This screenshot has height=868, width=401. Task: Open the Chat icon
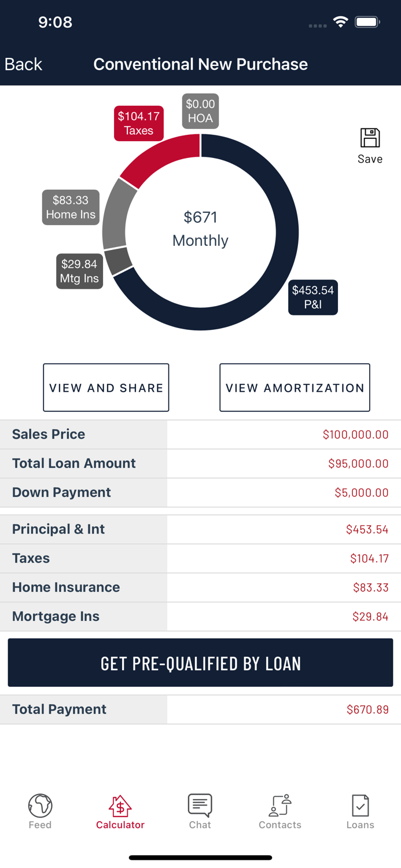[200, 804]
